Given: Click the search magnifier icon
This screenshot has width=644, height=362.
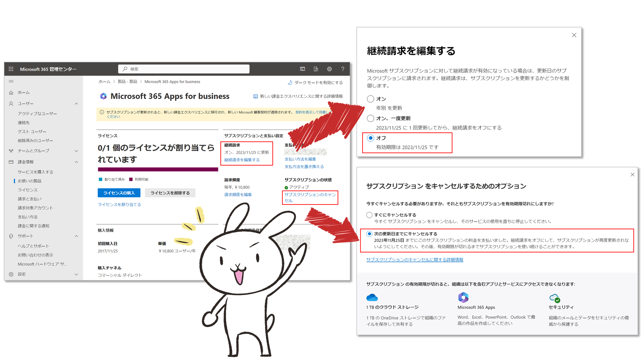Looking at the screenshot, I should (125, 69).
